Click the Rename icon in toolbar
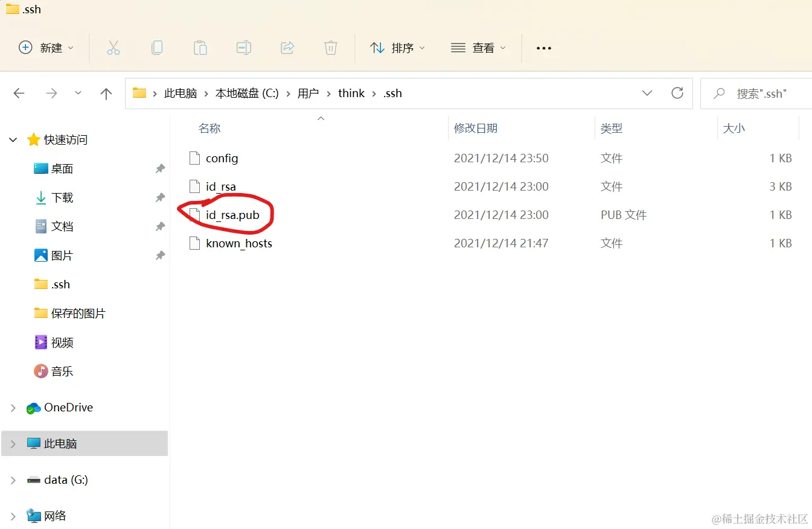This screenshot has height=529, width=812. pos(244,48)
